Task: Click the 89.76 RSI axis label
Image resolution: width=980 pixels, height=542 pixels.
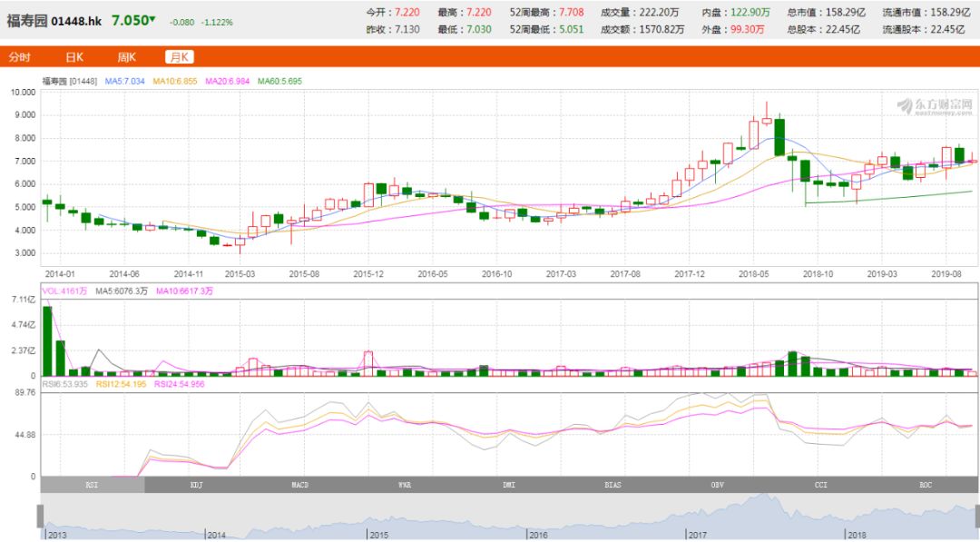Action: pyautogui.click(x=25, y=392)
